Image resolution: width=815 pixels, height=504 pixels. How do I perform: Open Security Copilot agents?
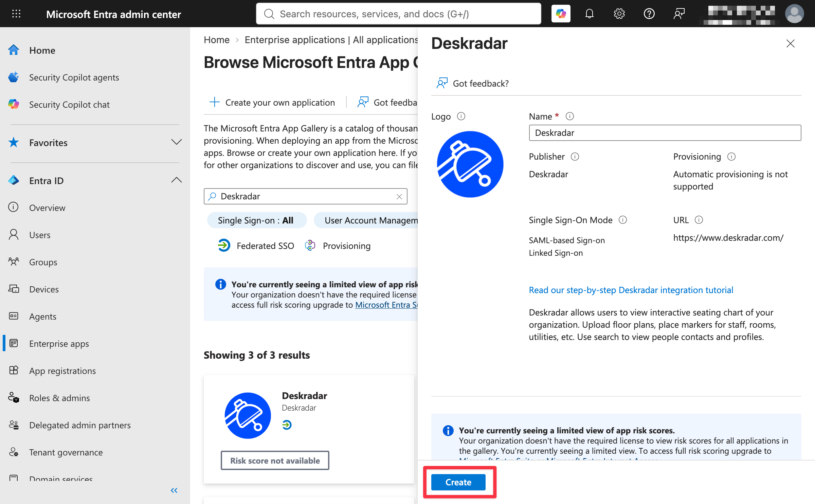(x=74, y=77)
